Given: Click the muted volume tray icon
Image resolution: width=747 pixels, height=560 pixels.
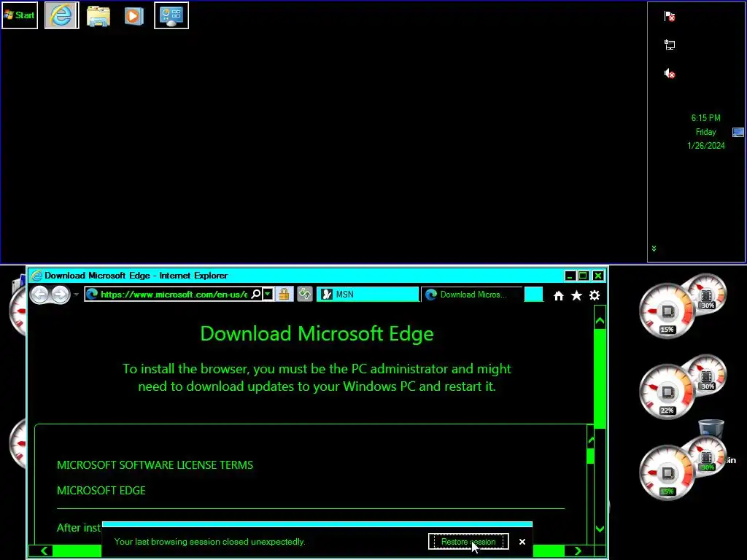Looking at the screenshot, I should point(670,74).
